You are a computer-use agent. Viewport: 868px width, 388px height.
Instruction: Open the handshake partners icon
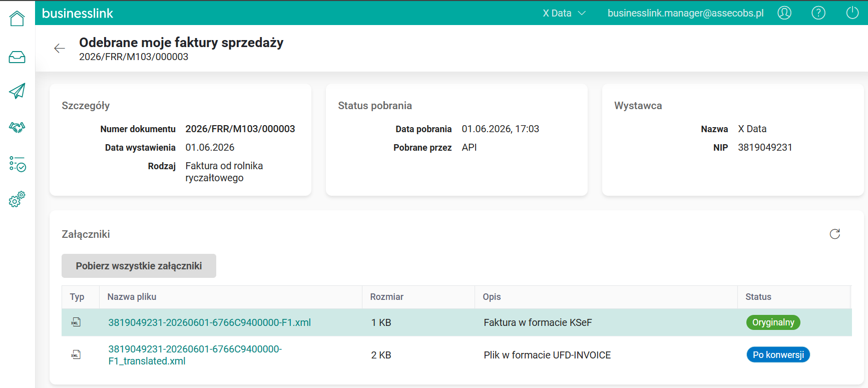point(17,127)
